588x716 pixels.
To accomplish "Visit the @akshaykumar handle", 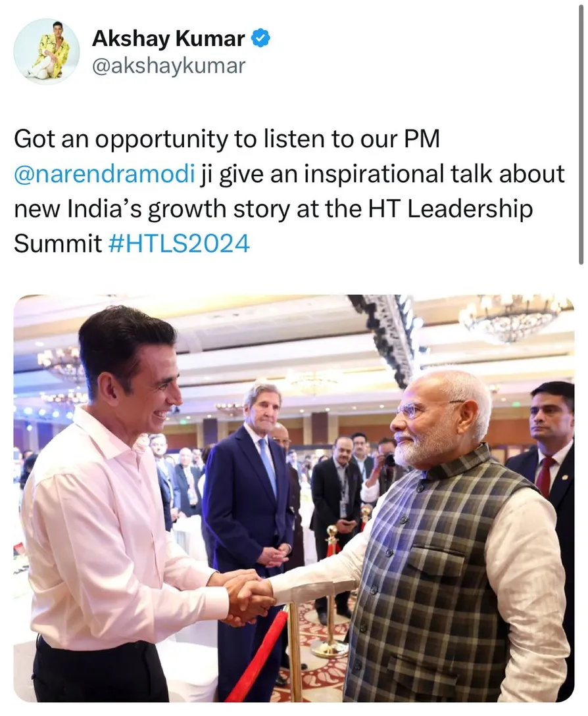I will (169, 66).
